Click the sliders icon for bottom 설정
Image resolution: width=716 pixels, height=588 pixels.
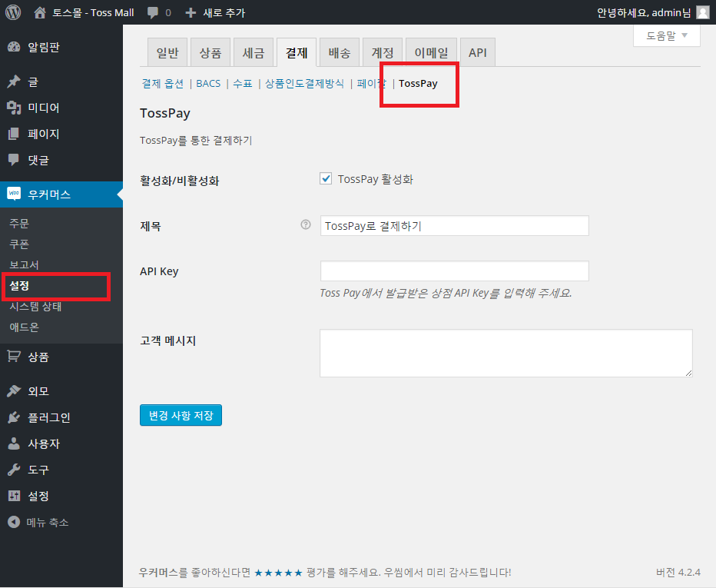[x=14, y=495]
